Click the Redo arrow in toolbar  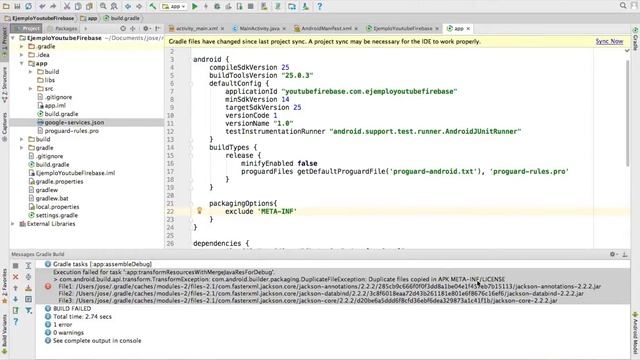pos(53,6)
